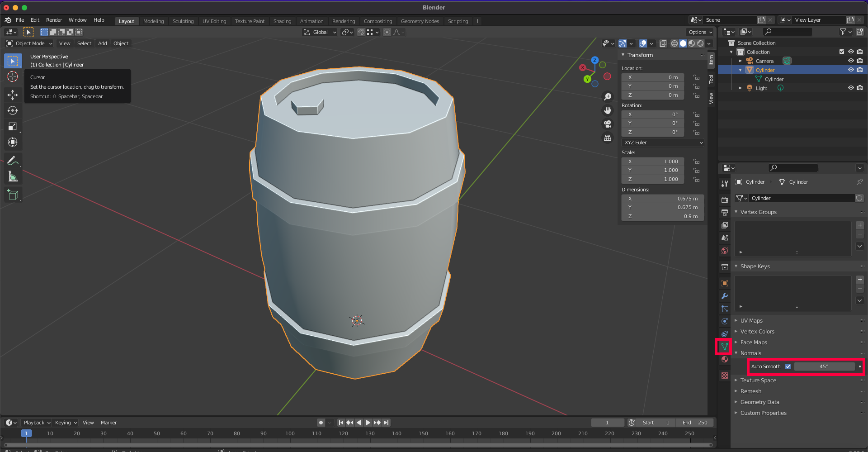Hide the Cylinder object in outliner

click(850, 70)
